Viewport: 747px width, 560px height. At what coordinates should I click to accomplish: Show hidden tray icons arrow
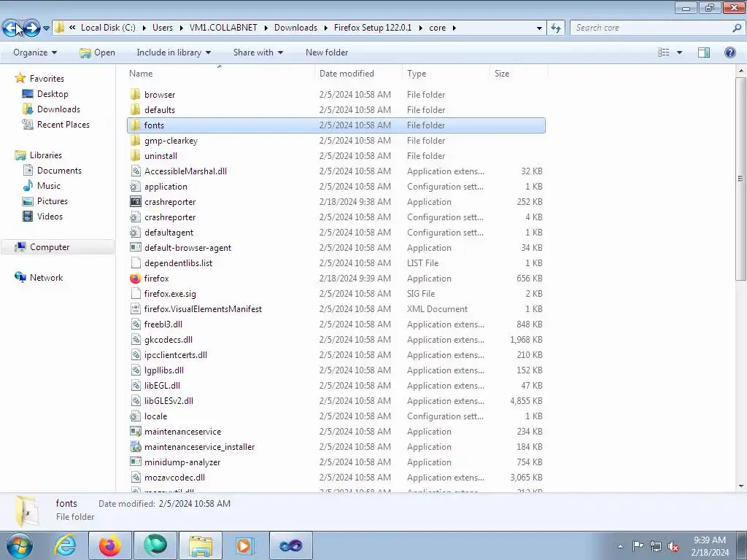pos(620,546)
